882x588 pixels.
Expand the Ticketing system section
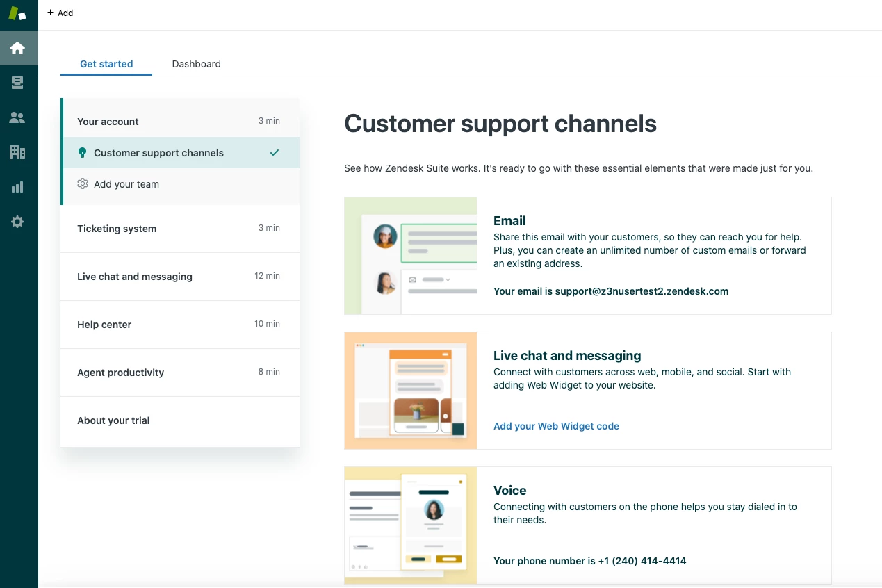coord(180,229)
